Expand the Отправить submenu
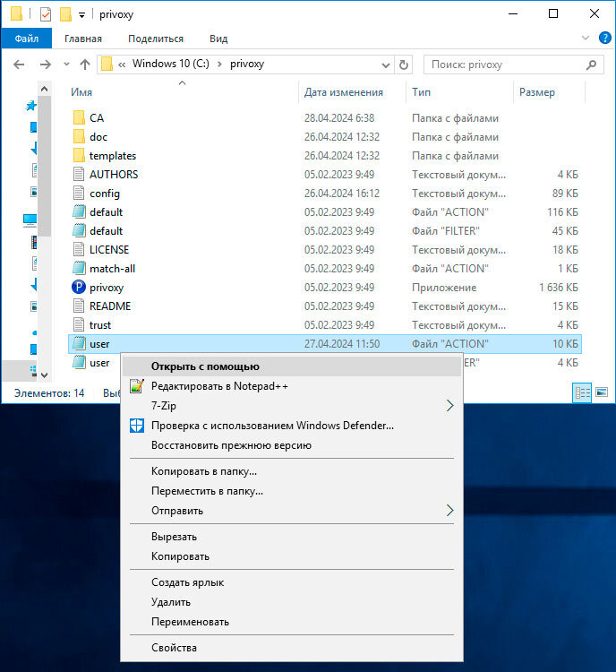The image size is (616, 672). coord(291,511)
